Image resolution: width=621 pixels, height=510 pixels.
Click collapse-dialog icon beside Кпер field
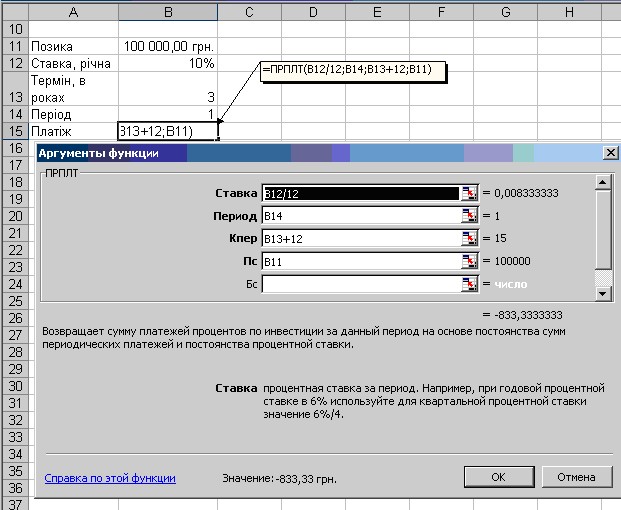469,239
